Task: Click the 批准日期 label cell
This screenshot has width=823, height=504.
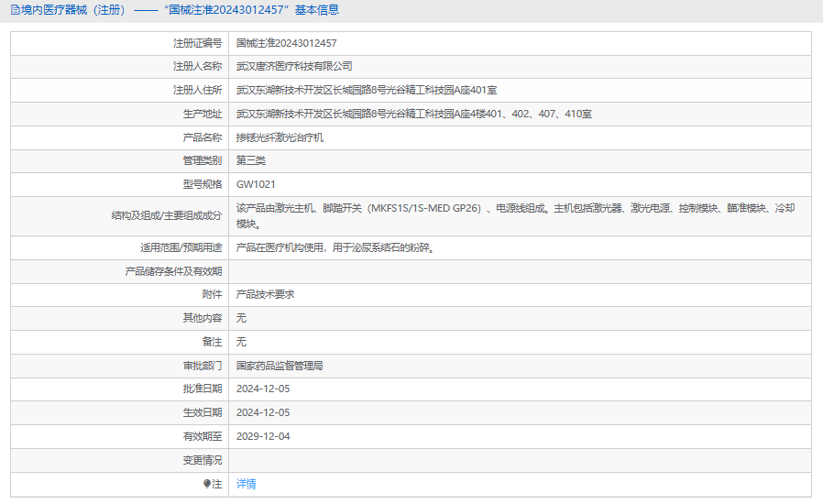Action: pyautogui.click(x=120, y=389)
